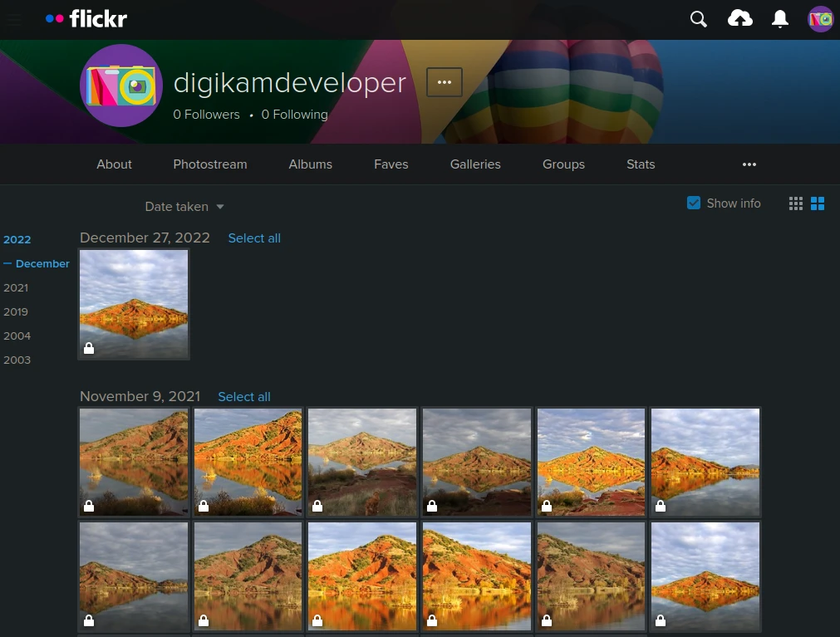Open the Date taken dropdown
Viewport: 840px width, 637px height.
tap(184, 207)
